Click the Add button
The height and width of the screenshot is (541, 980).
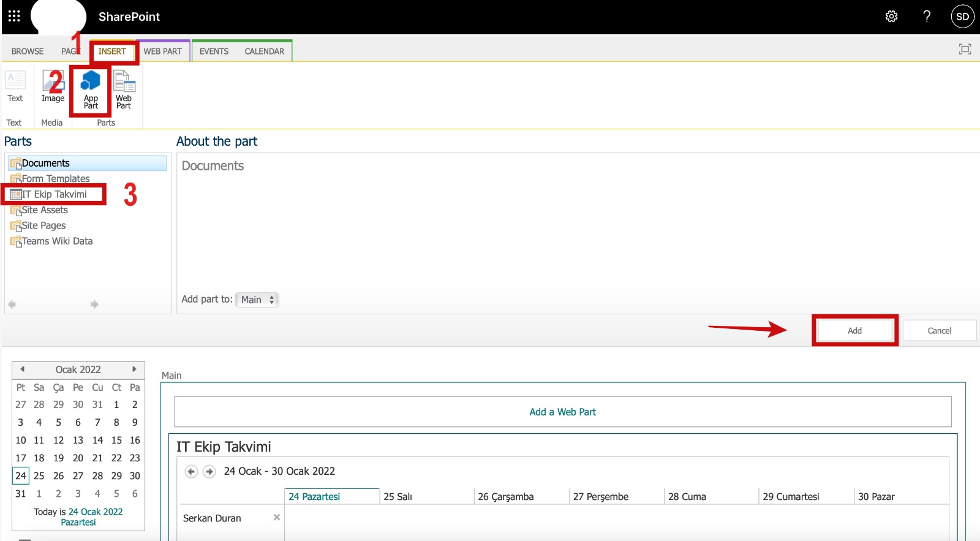pos(854,331)
